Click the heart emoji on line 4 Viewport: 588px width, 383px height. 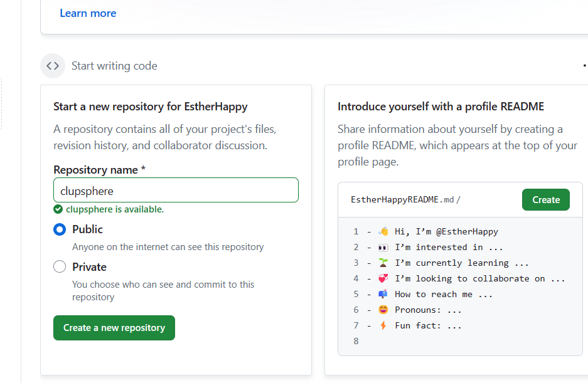point(383,279)
